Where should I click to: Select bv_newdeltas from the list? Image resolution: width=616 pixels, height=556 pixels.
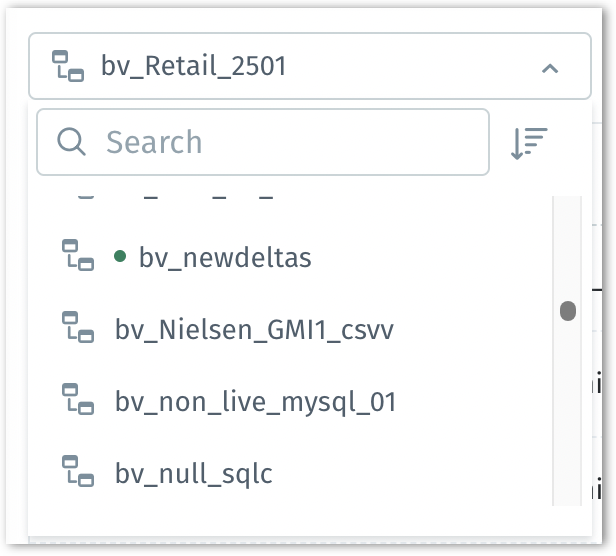point(225,258)
